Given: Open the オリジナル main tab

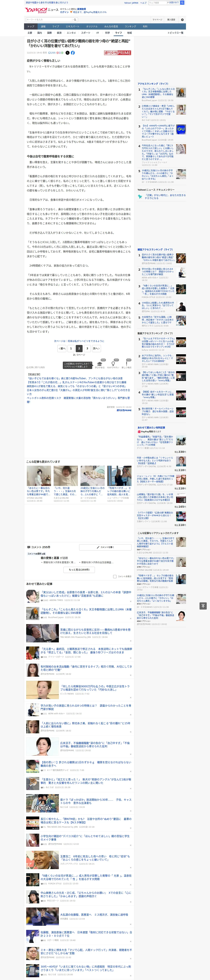Looking at the screenshot, I should point(92,27).
